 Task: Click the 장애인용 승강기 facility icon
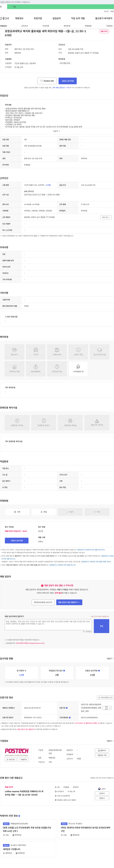coord(44,423)
